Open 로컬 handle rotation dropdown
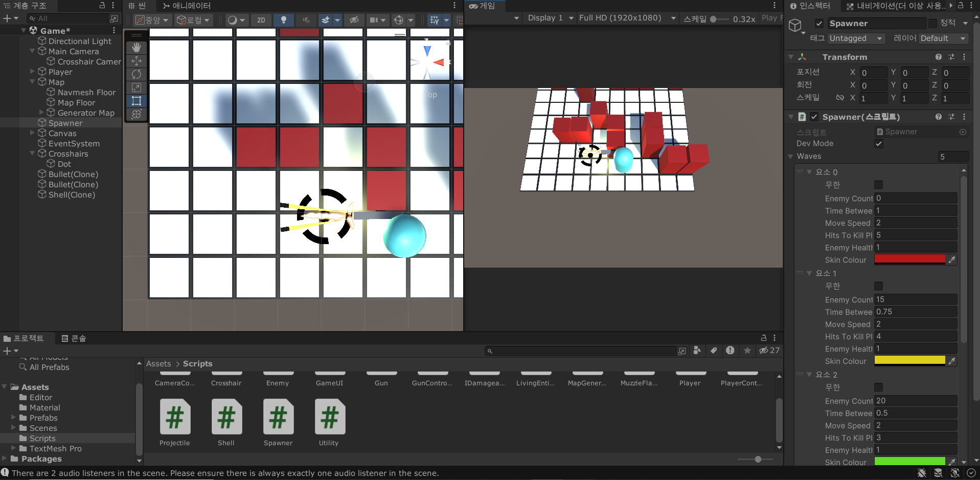Viewport: 980px width, 480px height. click(194, 20)
